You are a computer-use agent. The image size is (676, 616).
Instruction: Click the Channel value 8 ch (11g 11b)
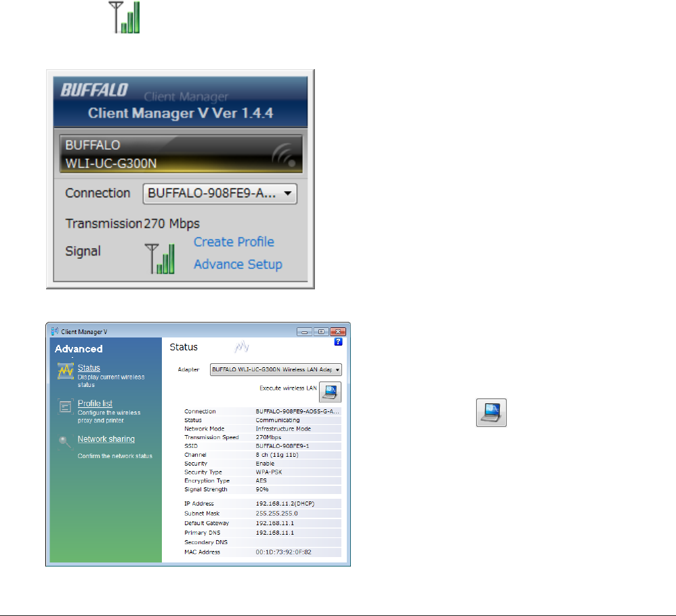[x=277, y=455]
